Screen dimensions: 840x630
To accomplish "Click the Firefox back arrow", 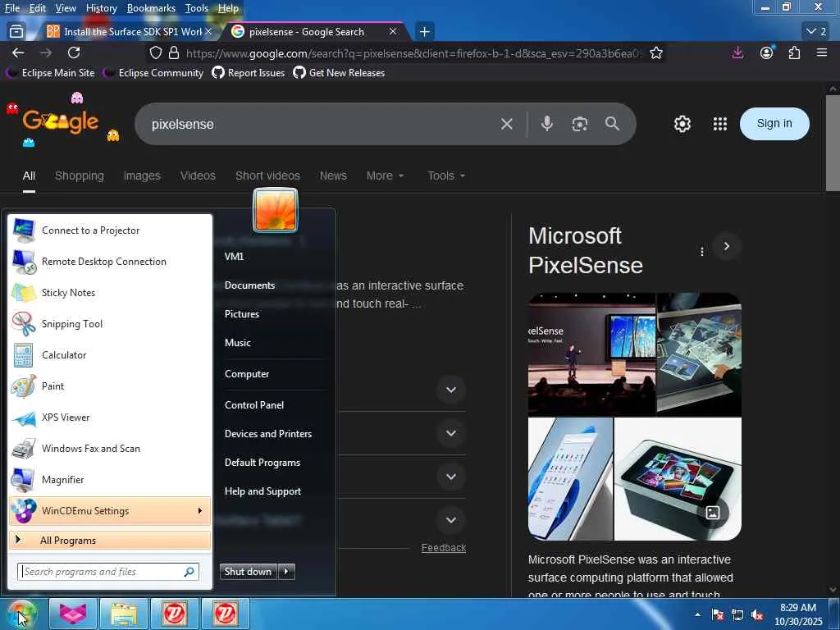I will click(x=18, y=52).
